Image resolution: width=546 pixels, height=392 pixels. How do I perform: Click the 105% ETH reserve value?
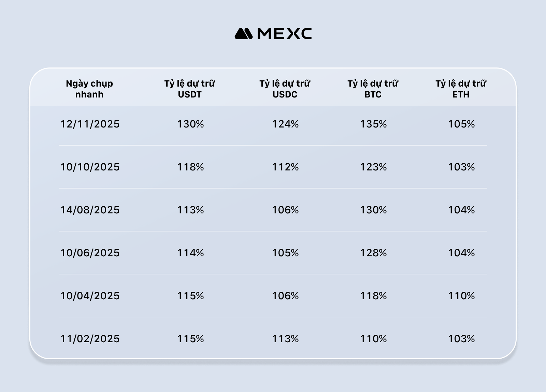pos(461,124)
